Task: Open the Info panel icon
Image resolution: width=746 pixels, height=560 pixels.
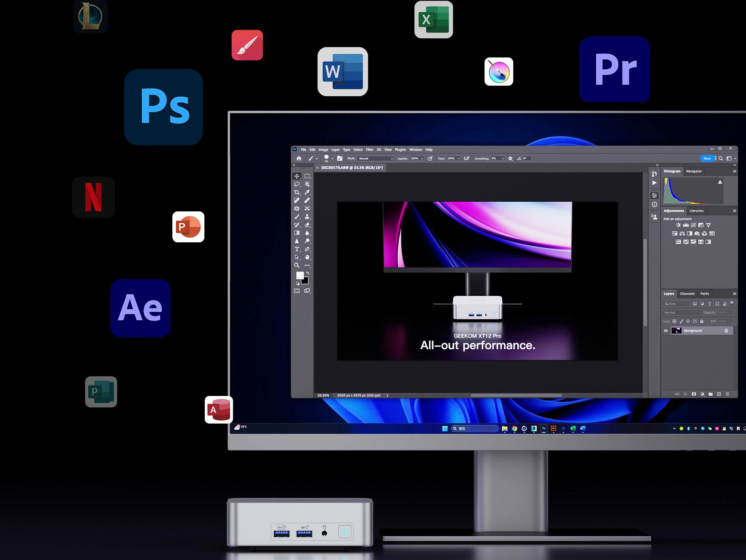Action: [x=654, y=205]
